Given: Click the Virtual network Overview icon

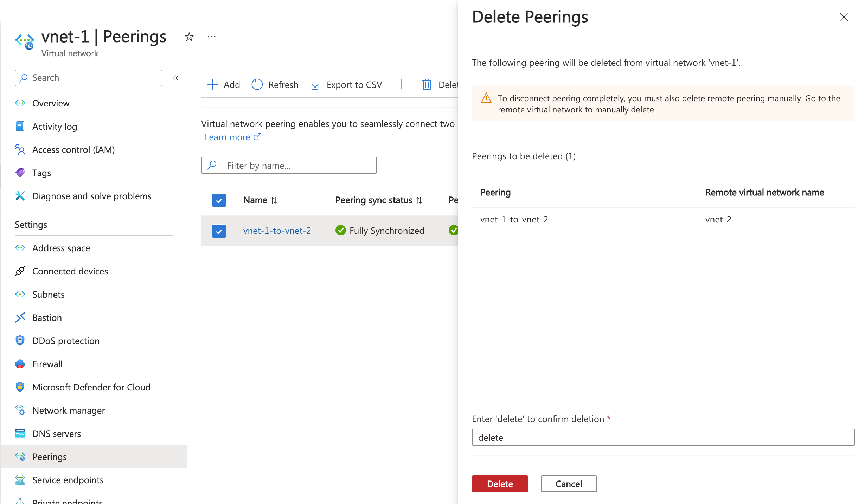Looking at the screenshot, I should (x=20, y=102).
